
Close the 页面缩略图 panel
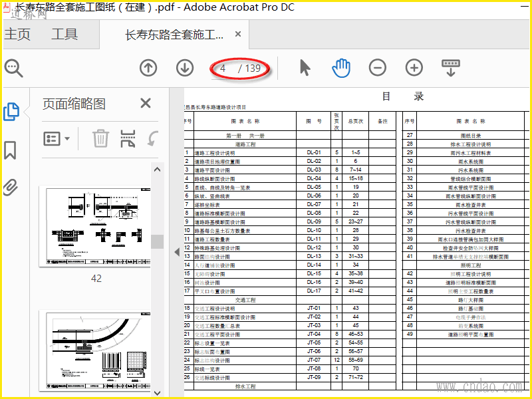146,103
